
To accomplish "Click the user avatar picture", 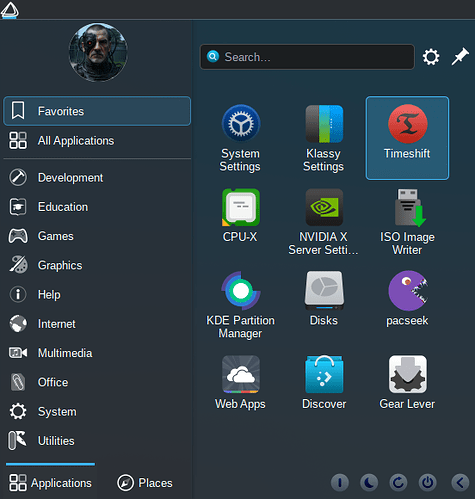I will pos(98,52).
